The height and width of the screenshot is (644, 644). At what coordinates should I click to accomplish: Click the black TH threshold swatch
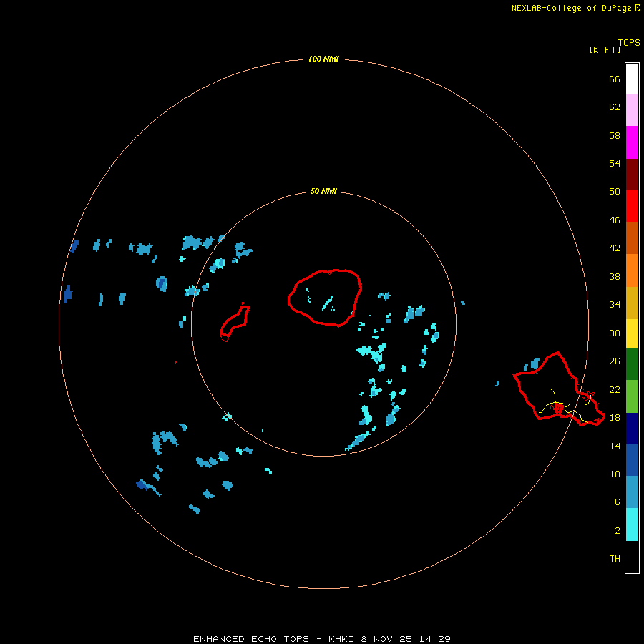click(x=632, y=557)
